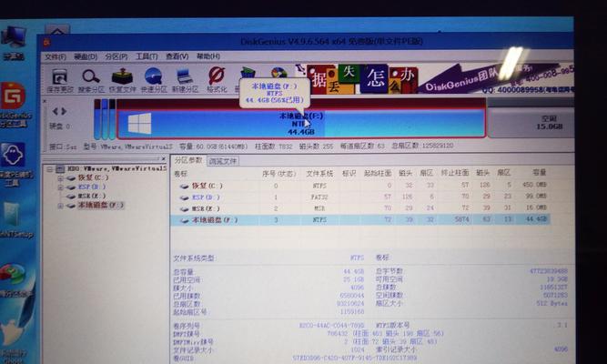Click the 卷标 column header
The image size is (607, 364).
click(x=181, y=174)
